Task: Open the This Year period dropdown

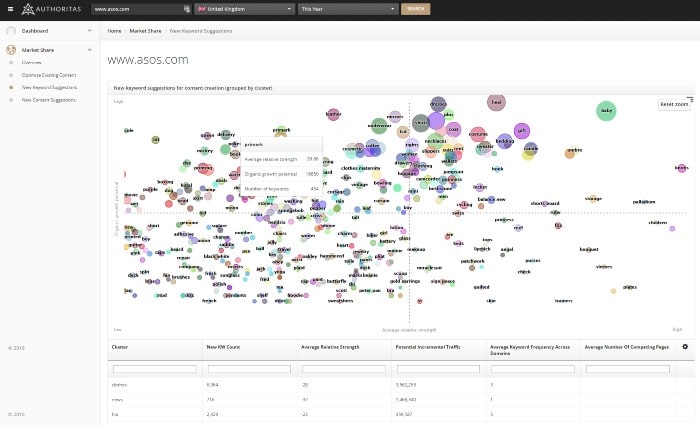Action: point(348,9)
